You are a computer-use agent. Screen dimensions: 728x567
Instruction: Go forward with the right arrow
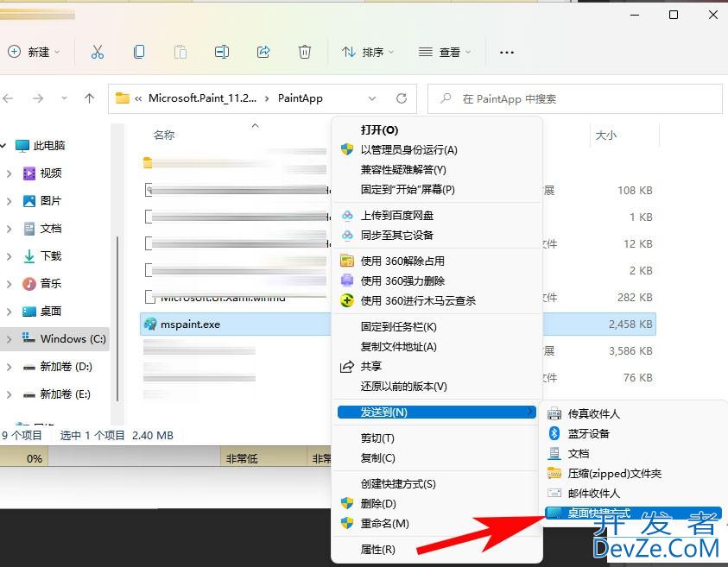38,98
